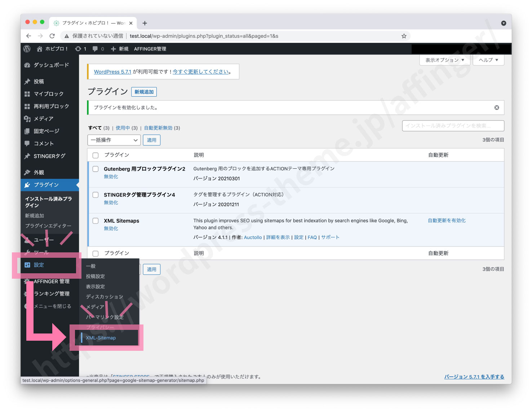Click バージョン 5.7.1 を入手する footer link
532x411 pixels.
[474, 377]
